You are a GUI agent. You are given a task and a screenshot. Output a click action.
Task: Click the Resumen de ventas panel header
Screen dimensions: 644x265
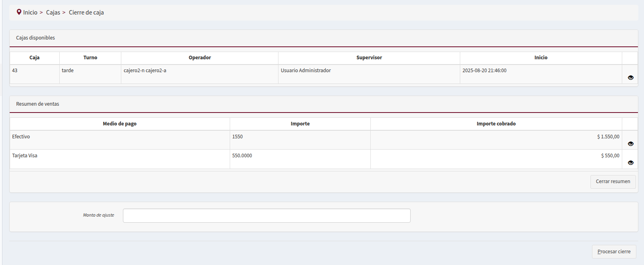37,104
